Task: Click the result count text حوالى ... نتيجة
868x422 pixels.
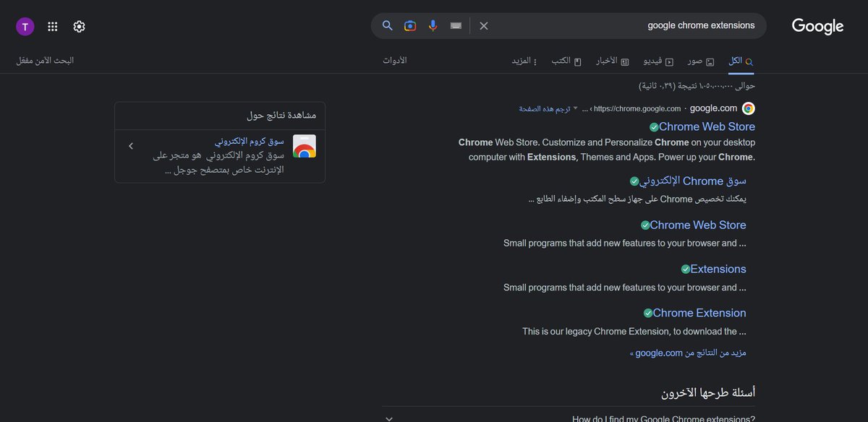Action: click(697, 86)
